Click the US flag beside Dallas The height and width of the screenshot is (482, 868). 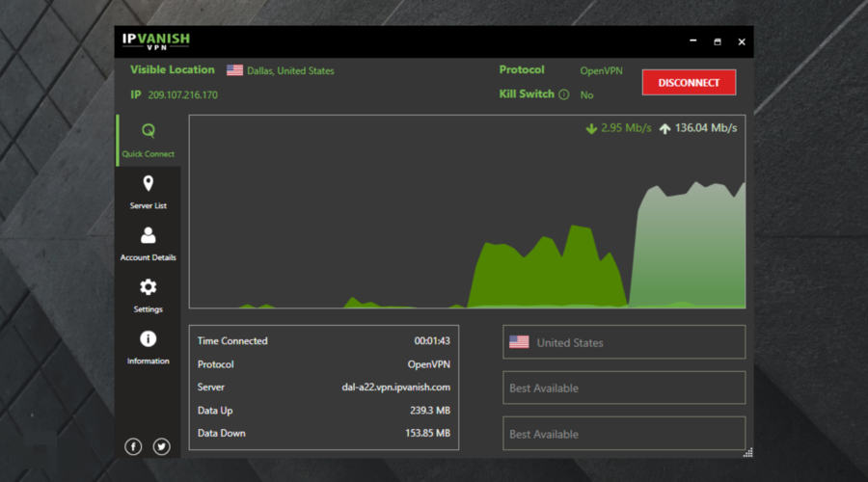click(x=234, y=70)
